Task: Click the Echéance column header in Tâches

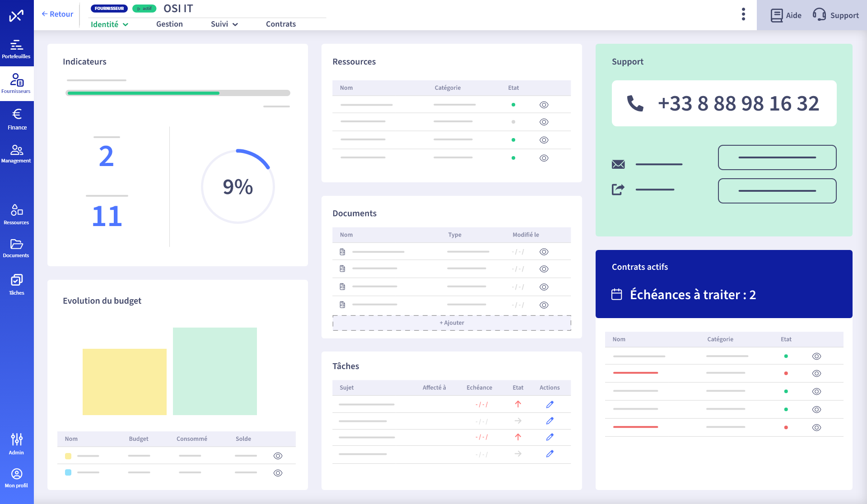Action: 479,388
